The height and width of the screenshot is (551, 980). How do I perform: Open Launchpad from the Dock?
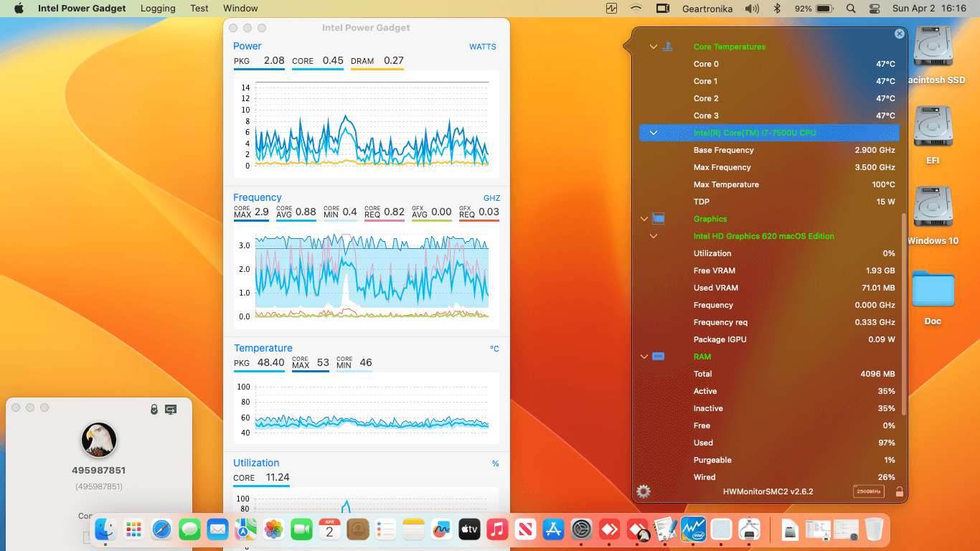click(x=133, y=529)
